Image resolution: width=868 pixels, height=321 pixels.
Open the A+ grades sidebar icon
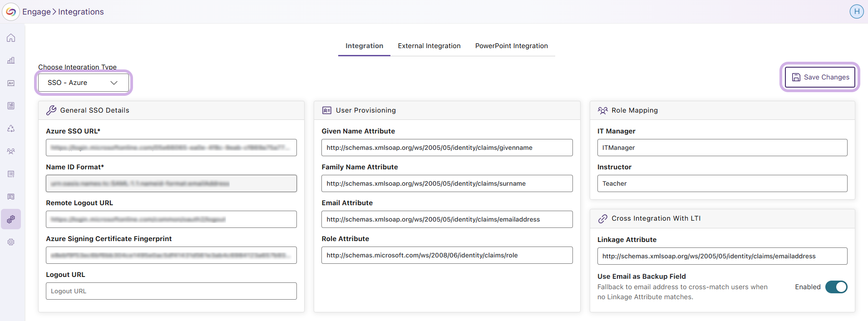tap(11, 83)
